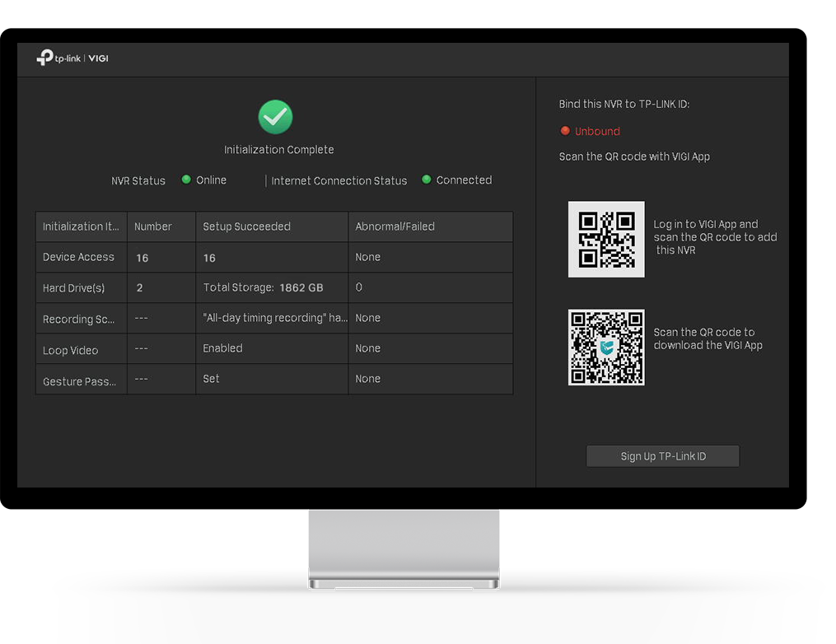Click the red Unbound status dot
This screenshot has height=644, width=836.
coord(565,131)
